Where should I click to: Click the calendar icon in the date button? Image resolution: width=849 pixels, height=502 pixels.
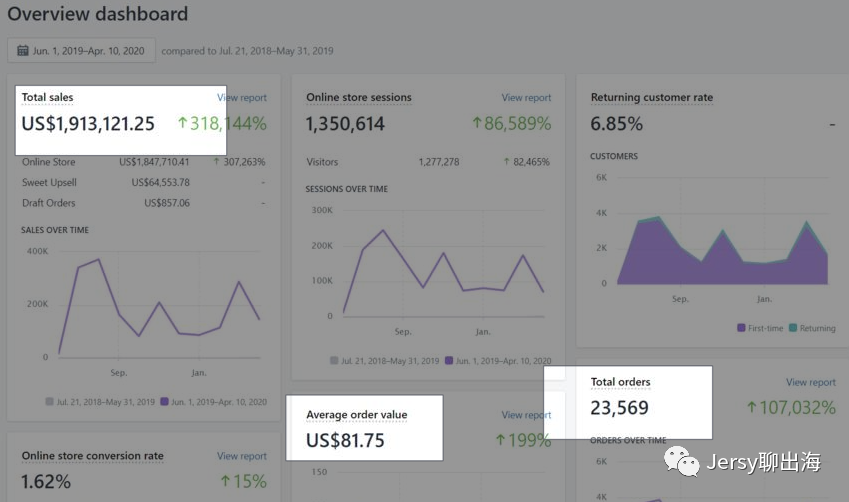22,51
